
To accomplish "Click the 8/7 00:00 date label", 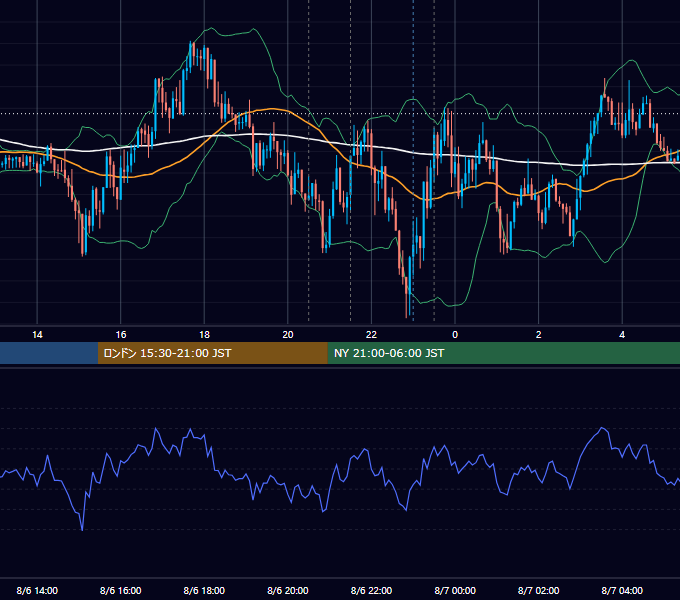I will [455, 590].
